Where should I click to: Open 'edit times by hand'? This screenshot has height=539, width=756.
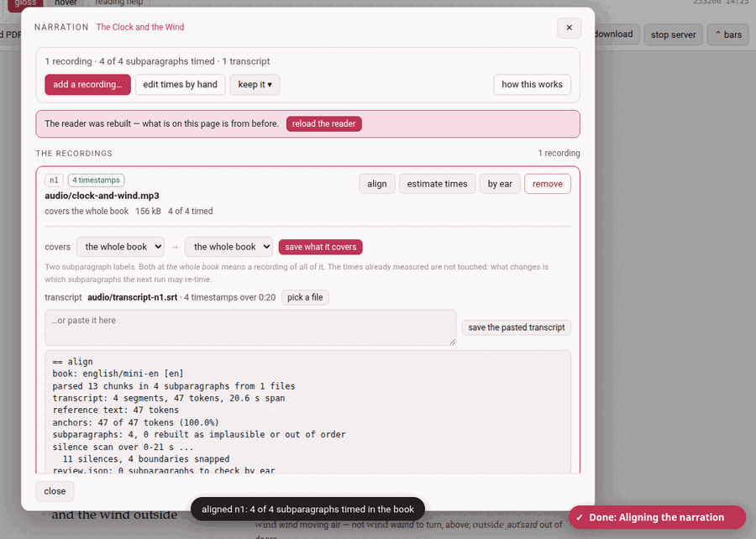[x=180, y=84]
